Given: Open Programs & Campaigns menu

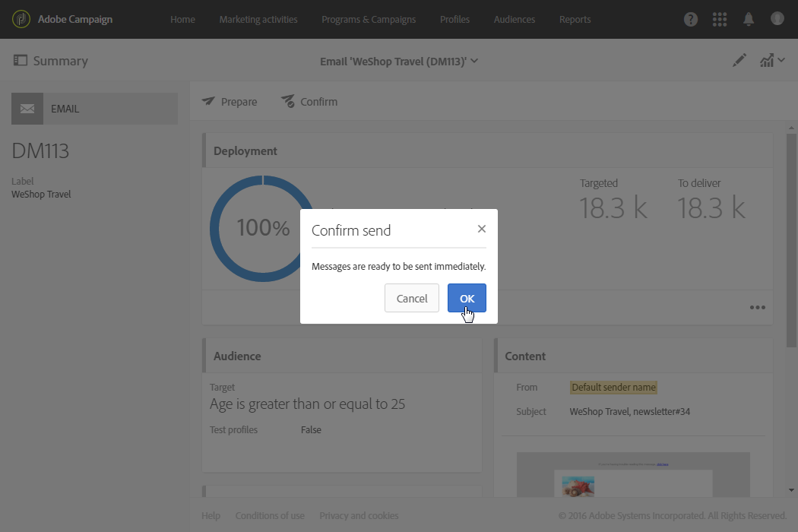Looking at the screenshot, I should (369, 19).
